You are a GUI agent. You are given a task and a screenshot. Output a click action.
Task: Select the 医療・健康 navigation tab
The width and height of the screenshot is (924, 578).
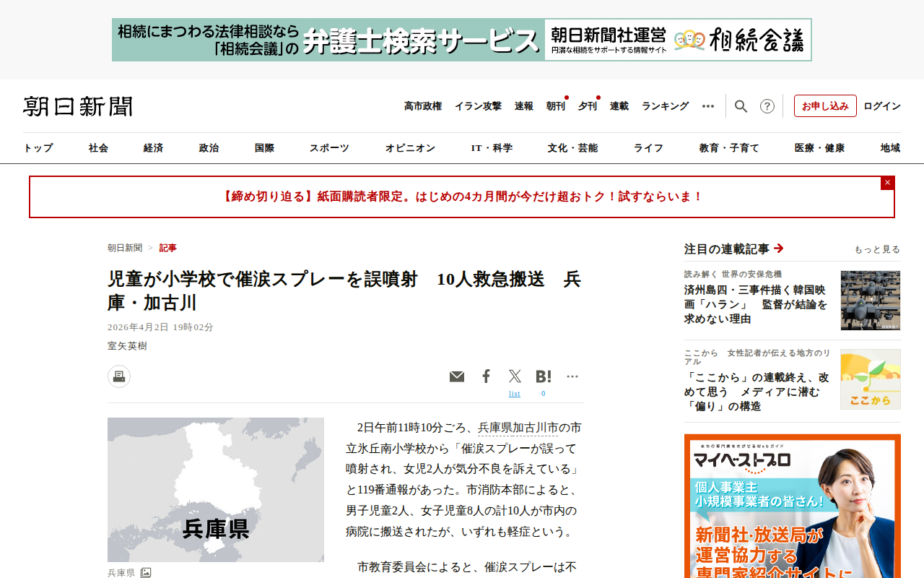pyautogui.click(x=819, y=148)
